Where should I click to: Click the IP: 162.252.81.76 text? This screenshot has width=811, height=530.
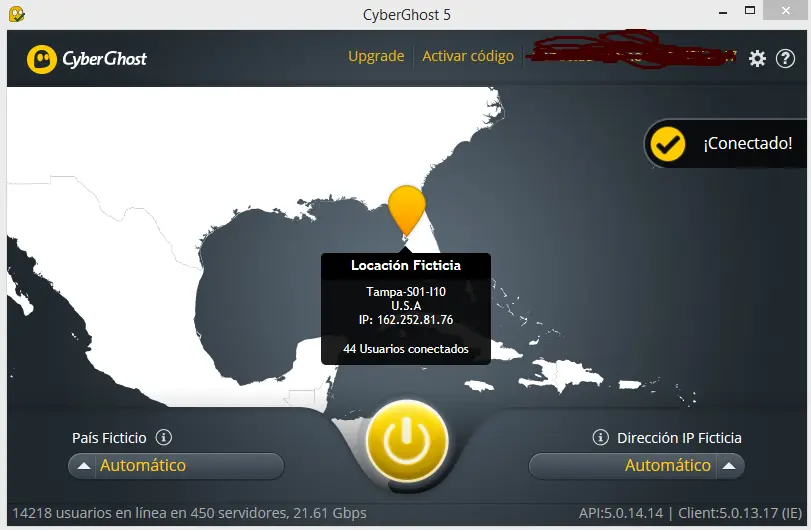click(406, 320)
